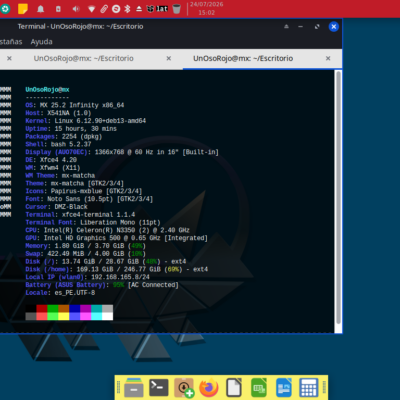Viewport: 400px width, 400px height.
Task: Click the keyboard layout 'lat' indicator
Action: pos(162,9)
